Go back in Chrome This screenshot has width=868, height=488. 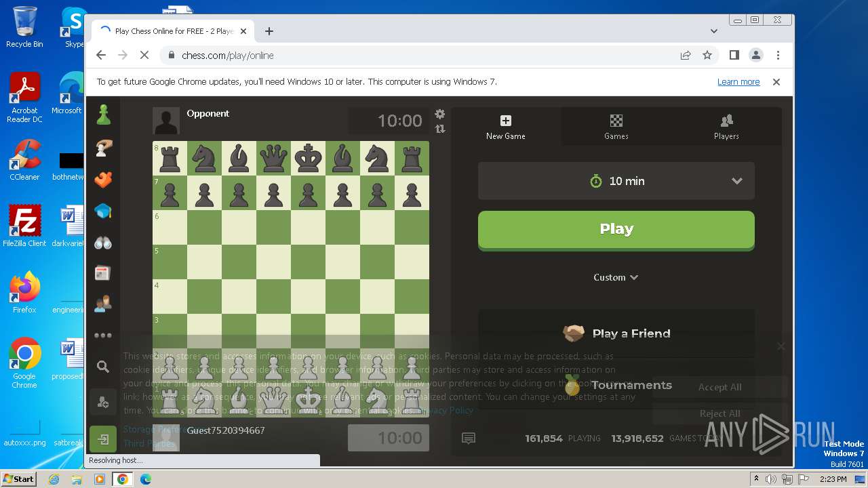coord(101,56)
